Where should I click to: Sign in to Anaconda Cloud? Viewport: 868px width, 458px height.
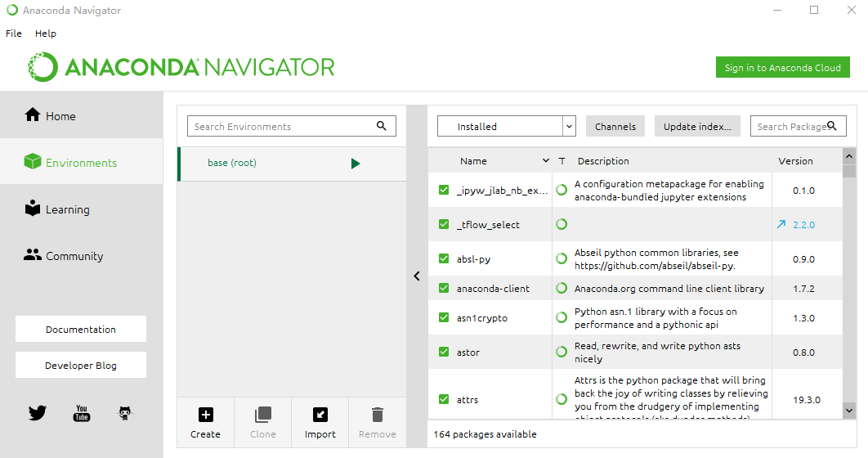pos(783,68)
